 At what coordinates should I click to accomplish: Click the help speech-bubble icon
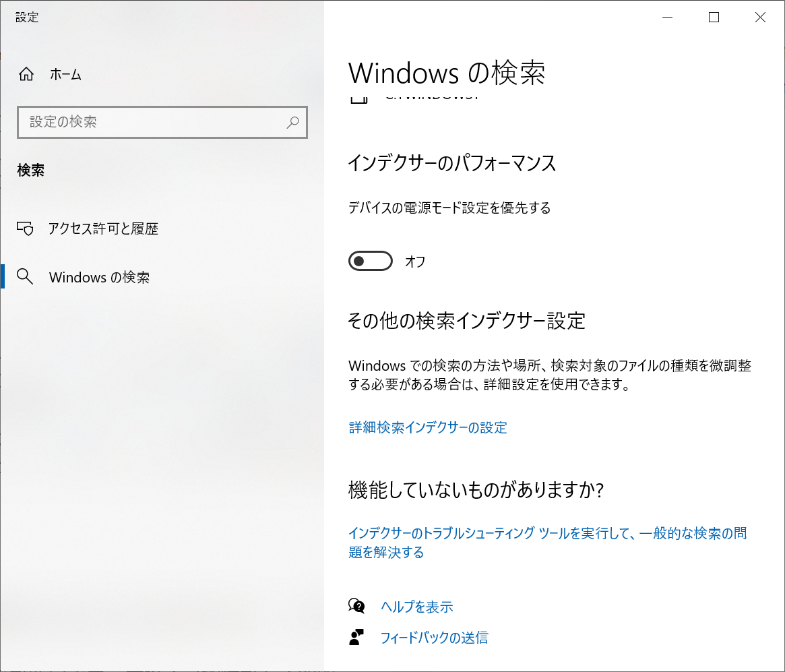point(356,606)
